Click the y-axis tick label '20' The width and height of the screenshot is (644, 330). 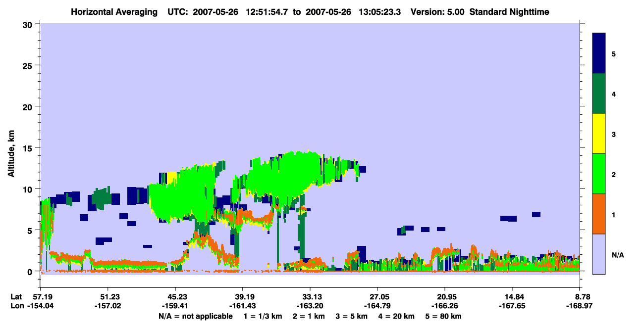[29, 107]
